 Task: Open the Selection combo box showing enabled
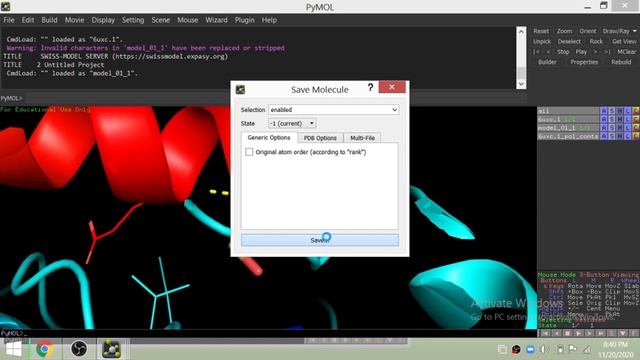[x=333, y=110]
